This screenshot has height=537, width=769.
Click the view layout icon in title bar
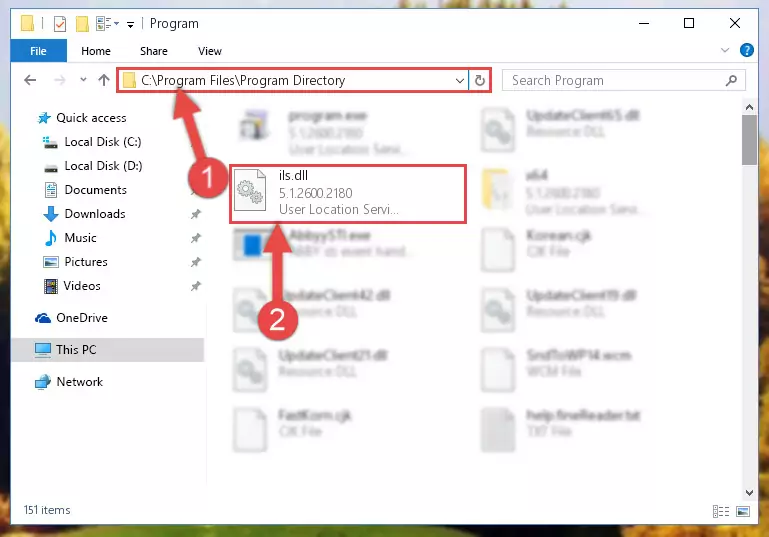(107, 24)
